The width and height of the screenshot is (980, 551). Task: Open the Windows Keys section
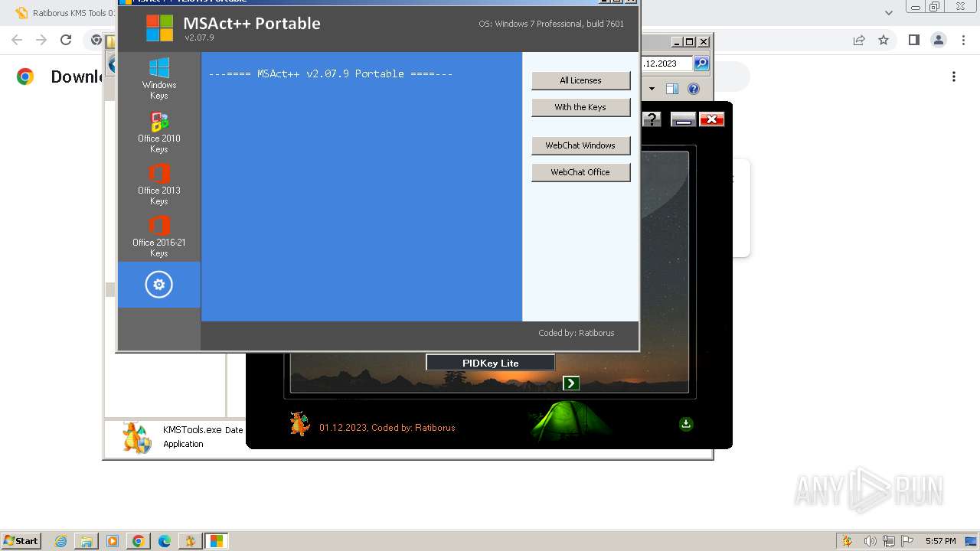[x=159, y=79]
